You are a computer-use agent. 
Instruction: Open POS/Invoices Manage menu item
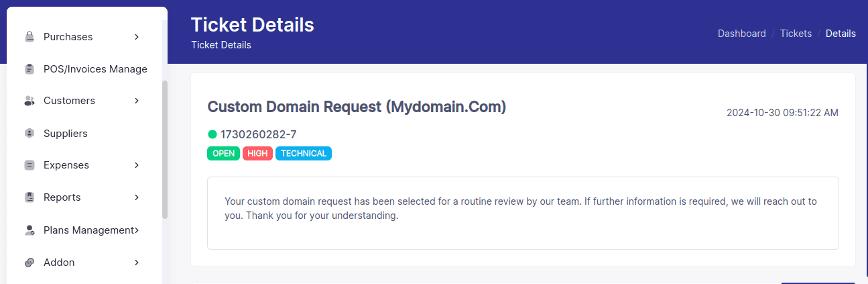pyautogui.click(x=84, y=69)
